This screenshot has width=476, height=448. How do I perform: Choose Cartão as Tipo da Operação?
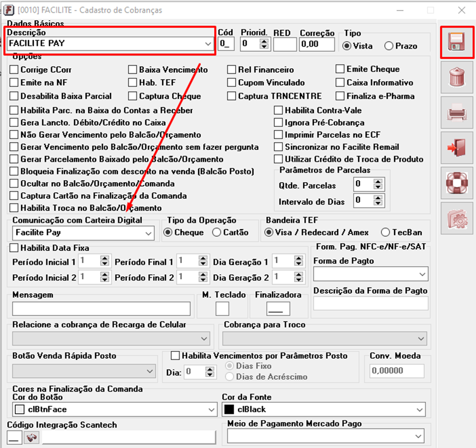pos(217,232)
